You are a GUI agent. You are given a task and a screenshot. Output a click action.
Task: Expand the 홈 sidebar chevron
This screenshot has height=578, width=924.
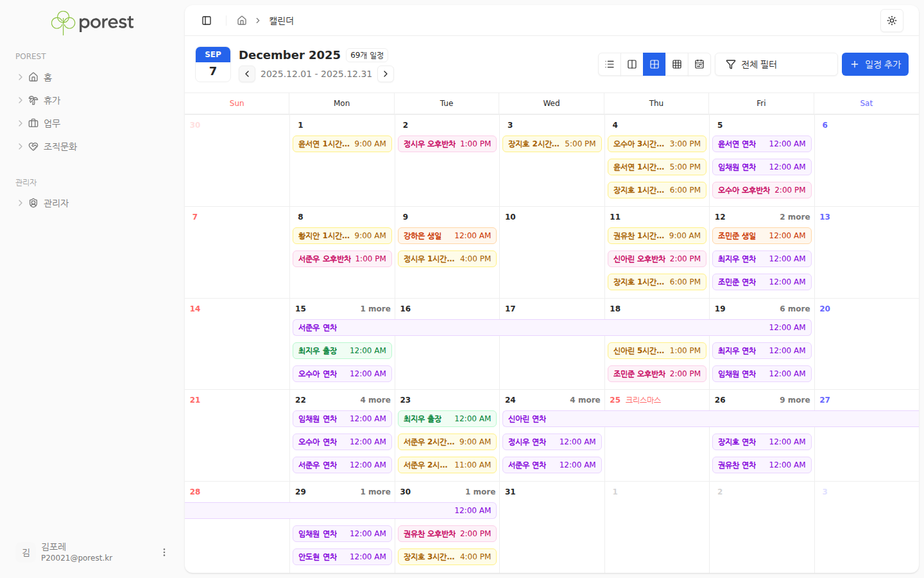point(21,77)
